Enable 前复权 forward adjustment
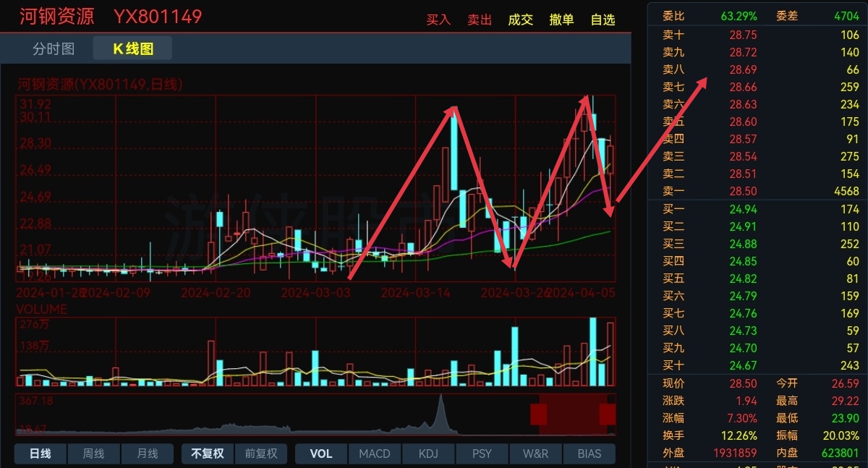This screenshot has height=468, width=868. pos(261,454)
